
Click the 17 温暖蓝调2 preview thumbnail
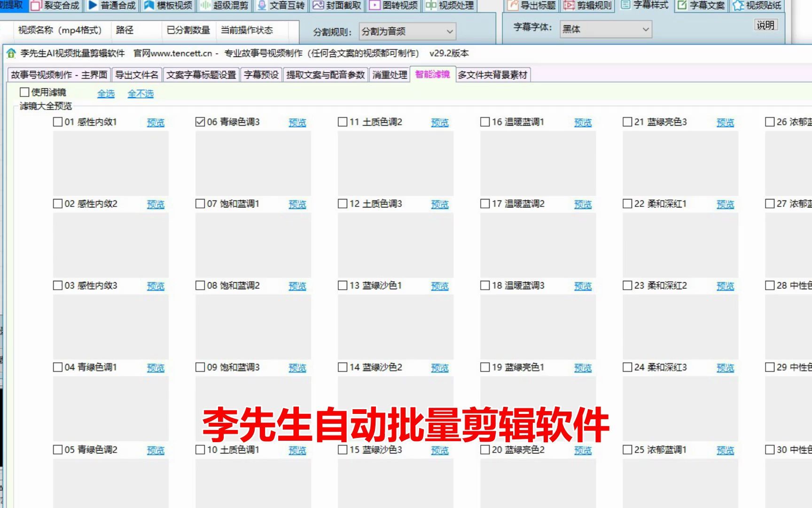[538, 245]
